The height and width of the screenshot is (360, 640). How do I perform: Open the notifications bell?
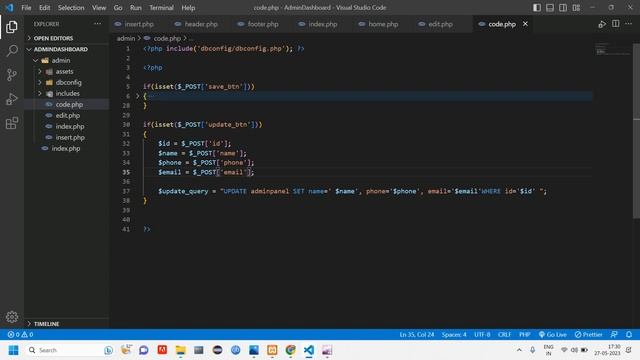[x=629, y=334]
